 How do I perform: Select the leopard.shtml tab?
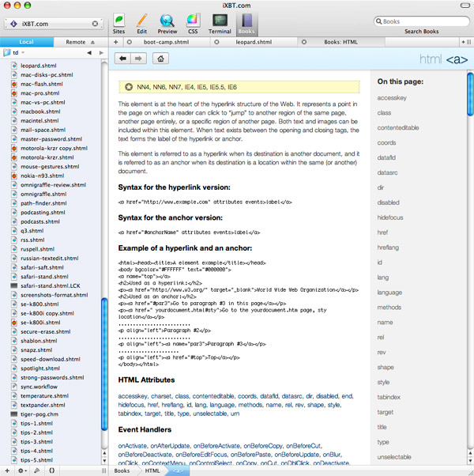(x=254, y=42)
